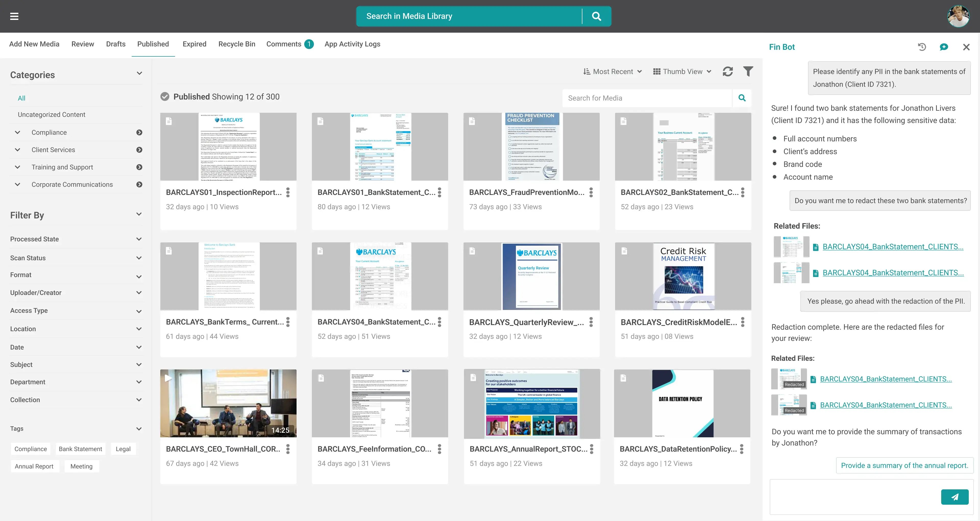Expand the Corporate Communications tree
Image resolution: width=980 pixels, height=521 pixels.
pyautogui.click(x=18, y=184)
